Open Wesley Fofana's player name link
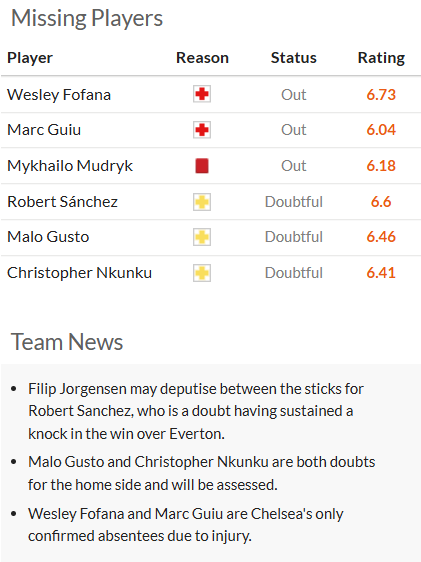Screen dimensions: 421x562 click(59, 95)
